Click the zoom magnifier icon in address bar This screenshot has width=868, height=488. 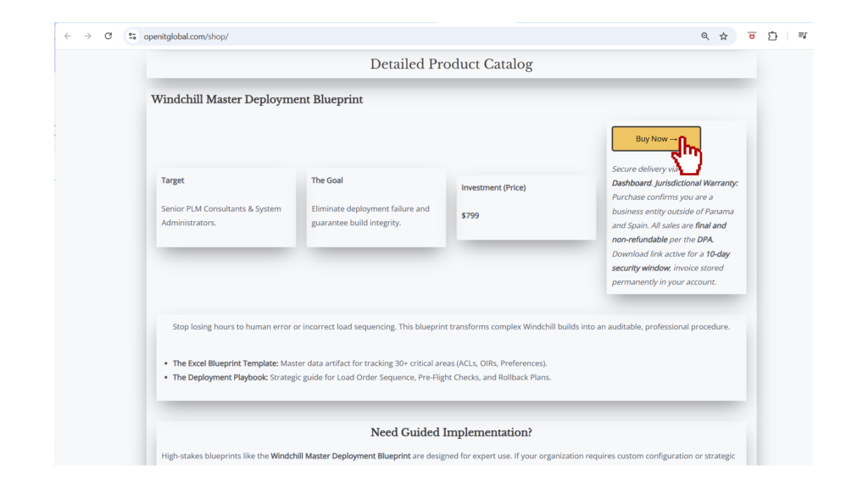(x=705, y=36)
